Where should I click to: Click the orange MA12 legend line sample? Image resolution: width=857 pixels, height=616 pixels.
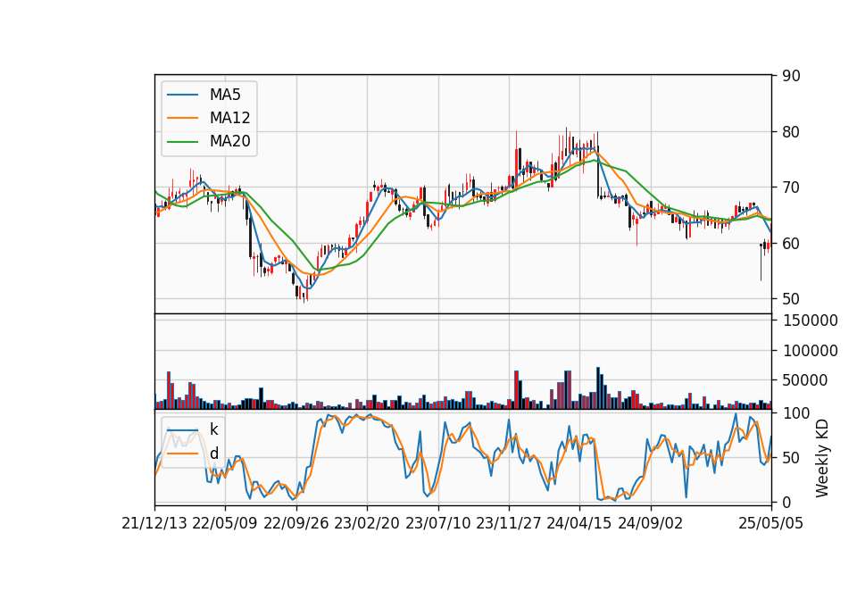[x=182, y=118]
